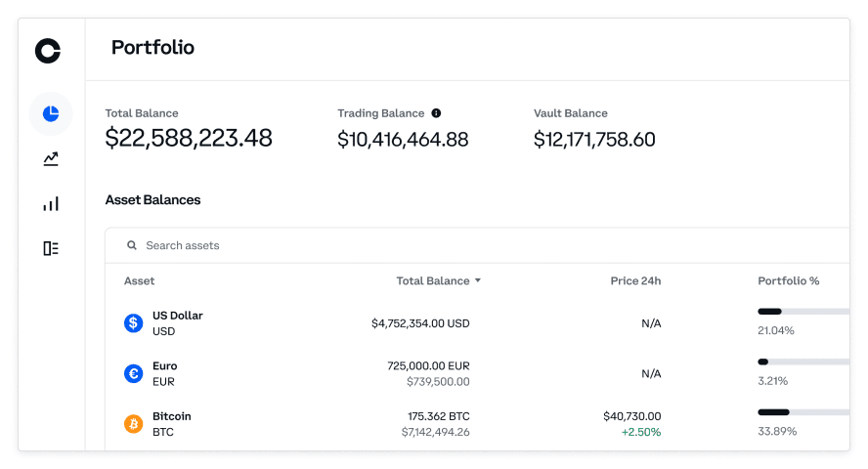Image resolution: width=868 pixels, height=469 pixels.
Task: Click the US Dollar asset icon
Action: pyautogui.click(x=133, y=323)
